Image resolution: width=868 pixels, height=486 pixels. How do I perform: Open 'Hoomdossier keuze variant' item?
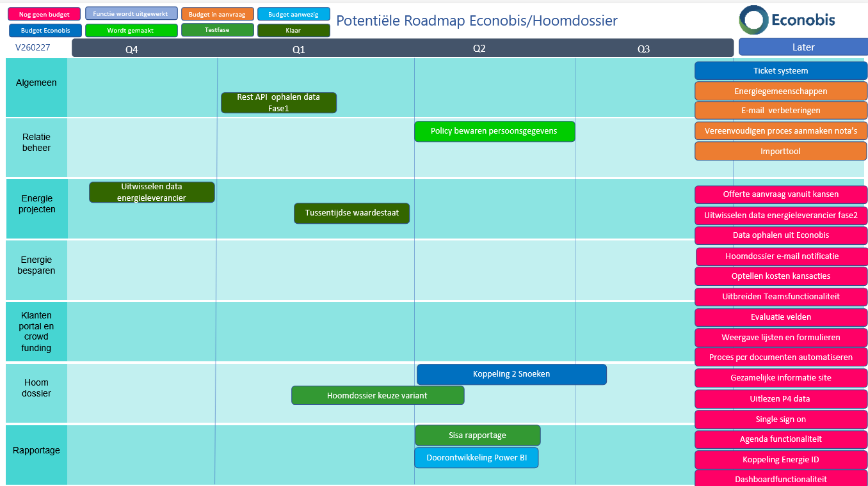pos(378,395)
